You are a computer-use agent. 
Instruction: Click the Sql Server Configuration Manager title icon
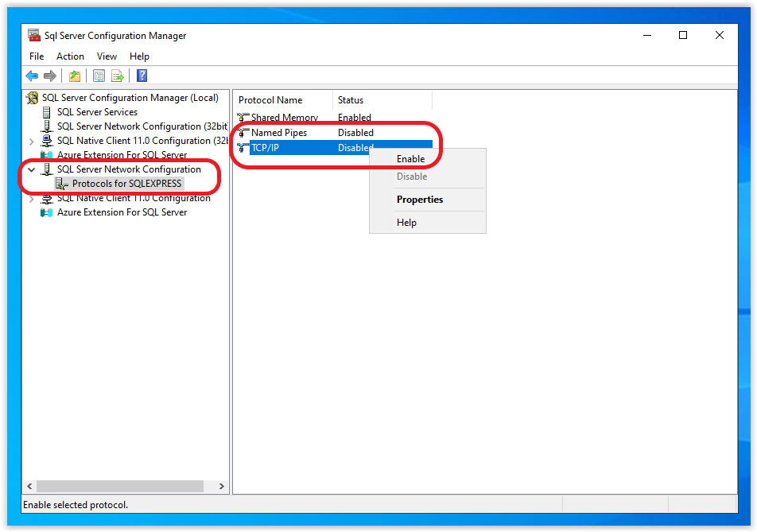(33, 35)
